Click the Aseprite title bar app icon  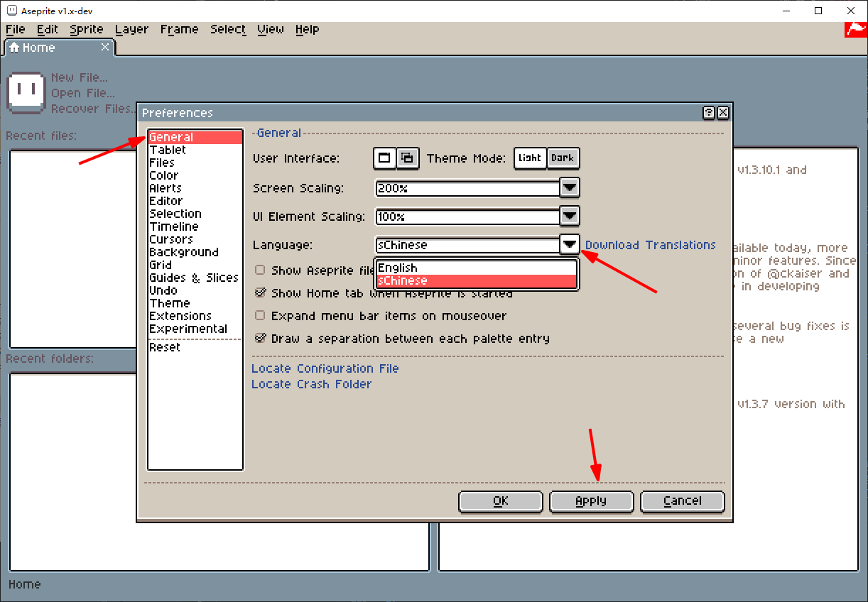click(x=12, y=11)
